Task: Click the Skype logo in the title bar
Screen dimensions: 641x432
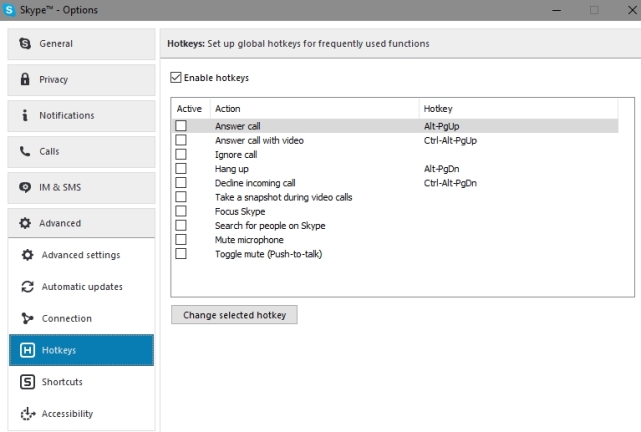Action: 9,10
